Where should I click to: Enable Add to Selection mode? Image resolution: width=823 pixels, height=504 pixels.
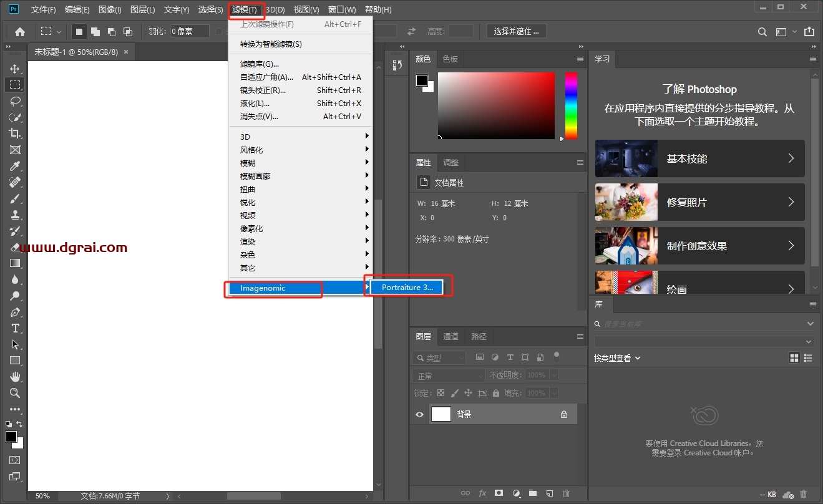(x=95, y=31)
